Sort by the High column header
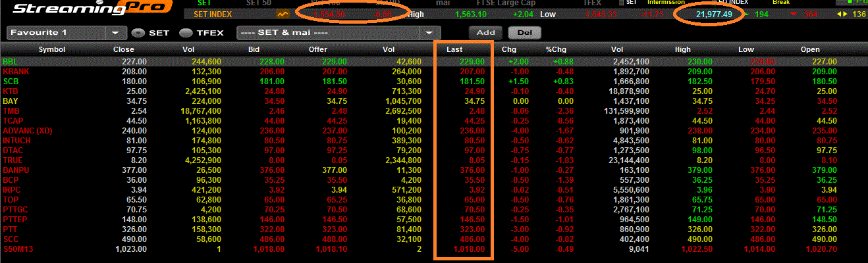868x263 pixels. pos(684,49)
